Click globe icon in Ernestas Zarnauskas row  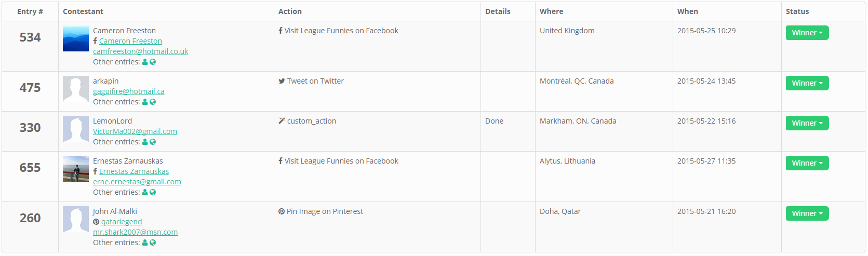coord(153,192)
